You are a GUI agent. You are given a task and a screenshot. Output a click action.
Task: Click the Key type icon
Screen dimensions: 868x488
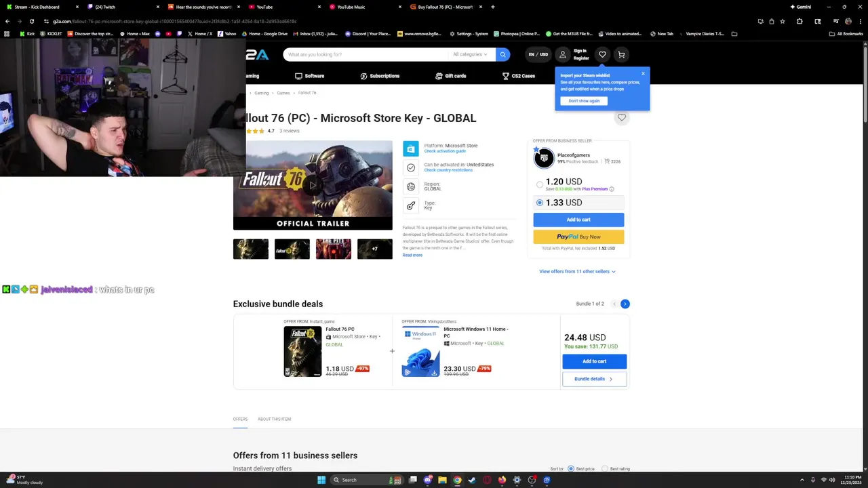pos(410,205)
